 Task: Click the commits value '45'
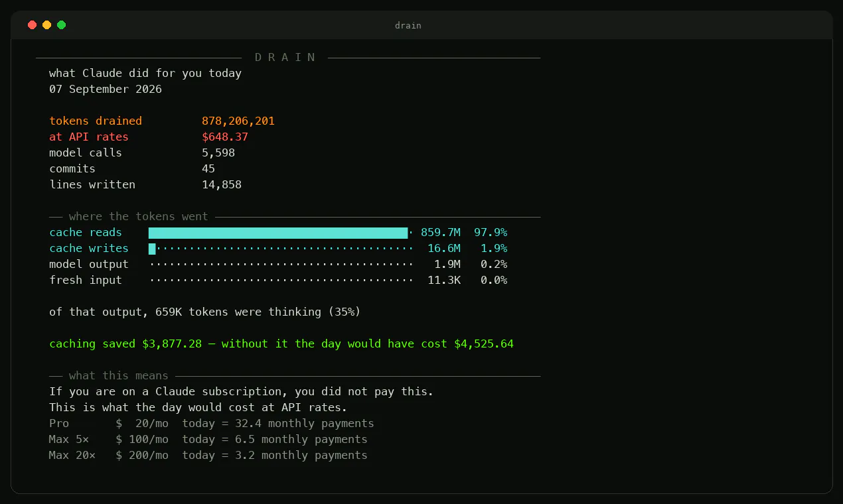208,168
